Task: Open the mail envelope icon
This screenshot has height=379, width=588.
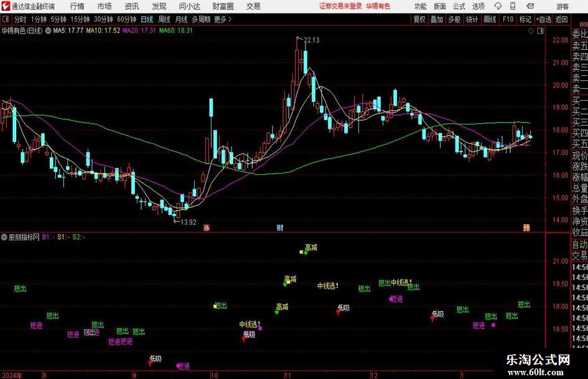Action: tap(530, 6)
